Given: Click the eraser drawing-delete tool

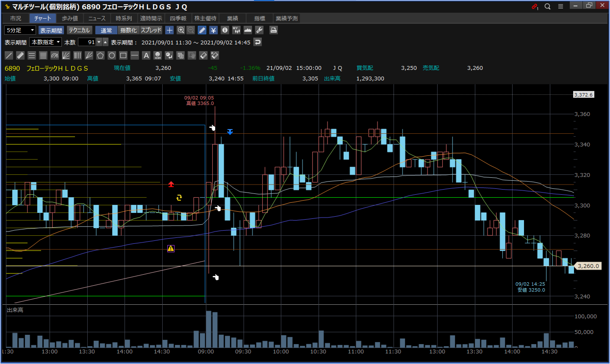Looking at the screenshot, I should pos(203,55).
